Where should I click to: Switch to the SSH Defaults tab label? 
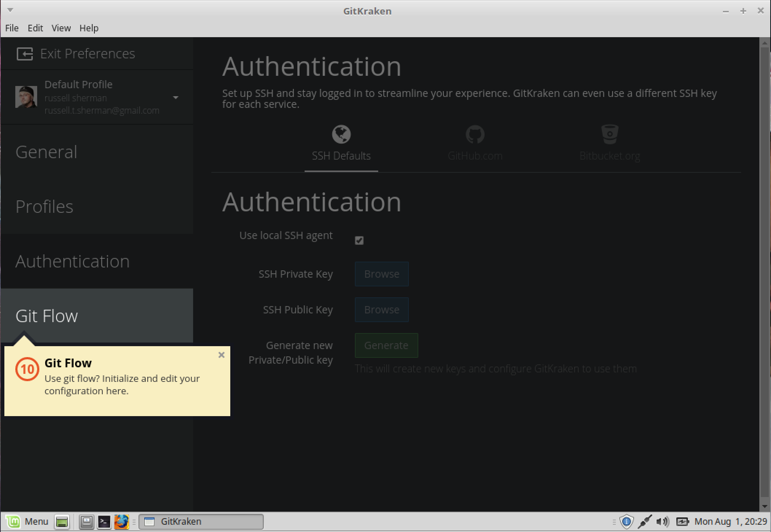tap(341, 156)
